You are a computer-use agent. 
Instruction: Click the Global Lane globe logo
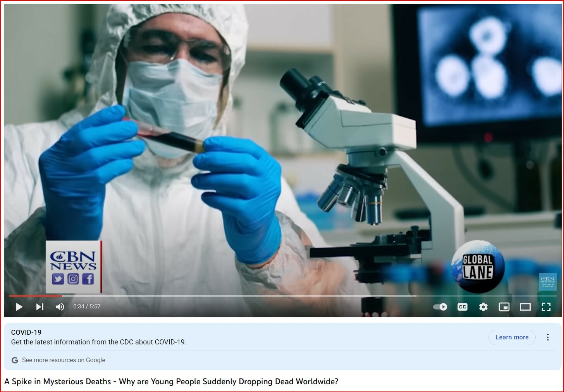(478, 267)
